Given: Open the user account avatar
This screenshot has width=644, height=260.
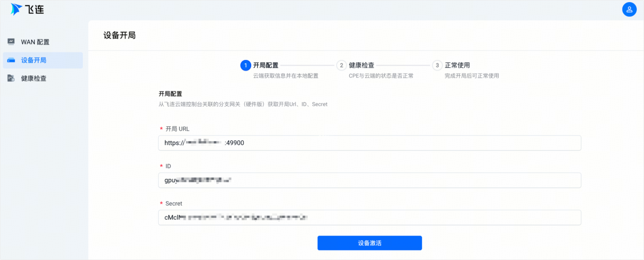Looking at the screenshot, I should coord(629,9).
